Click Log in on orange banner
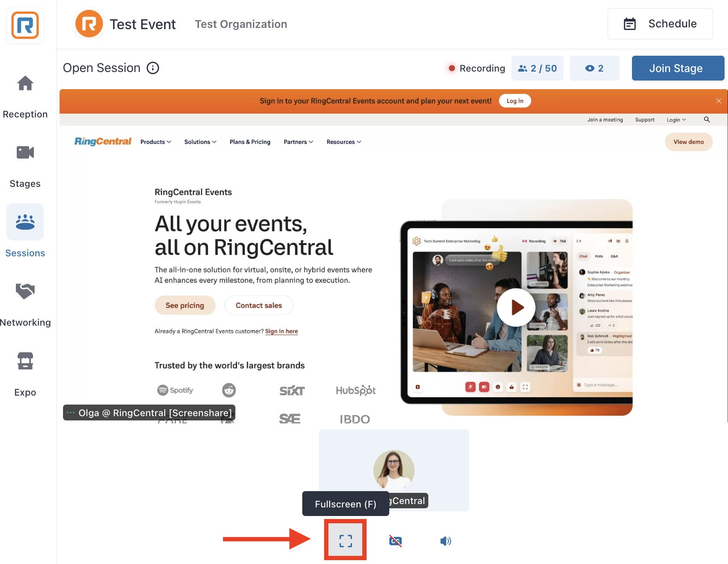The height and width of the screenshot is (564, 728). (515, 101)
